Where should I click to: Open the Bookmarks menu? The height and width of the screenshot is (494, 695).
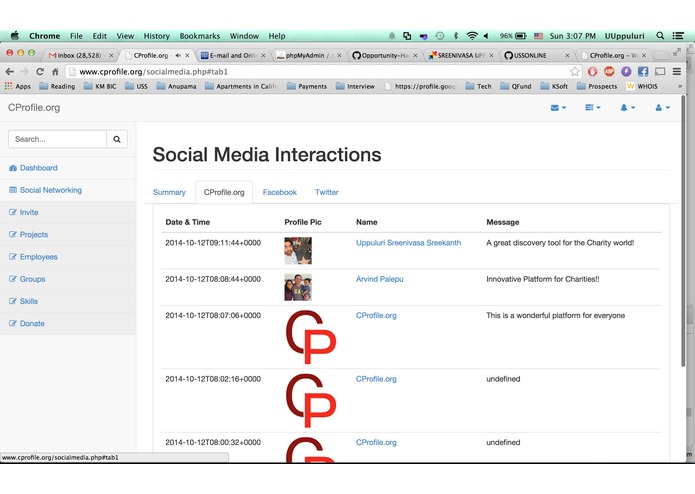(x=199, y=36)
